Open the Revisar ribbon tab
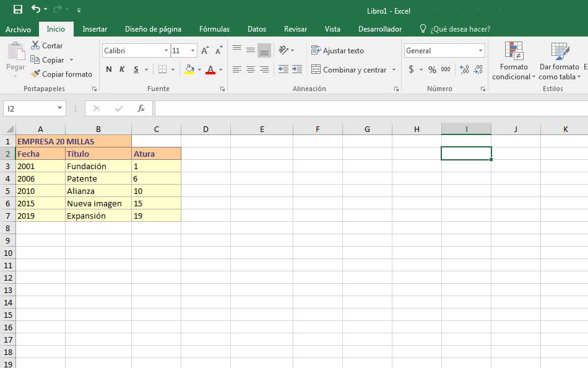588x368 pixels. pos(295,28)
